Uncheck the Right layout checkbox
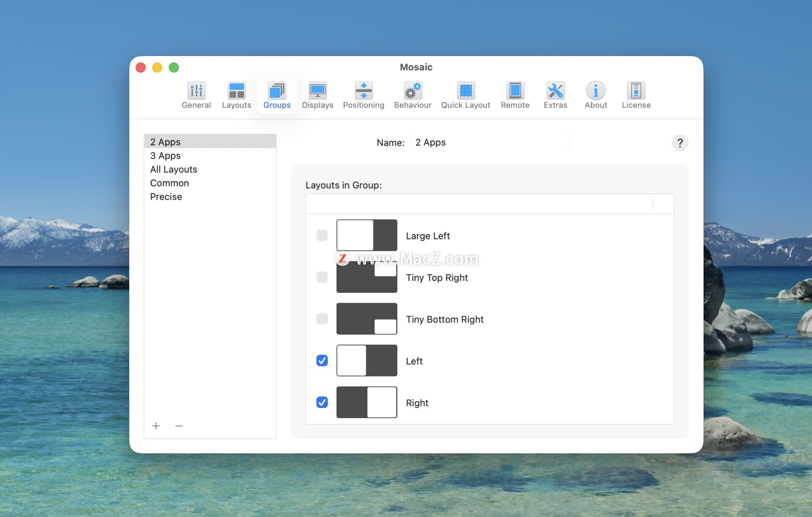 click(322, 402)
